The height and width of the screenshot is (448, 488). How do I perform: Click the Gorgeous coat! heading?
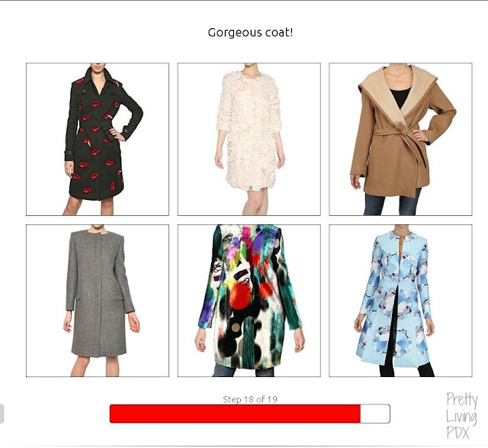[x=250, y=33]
